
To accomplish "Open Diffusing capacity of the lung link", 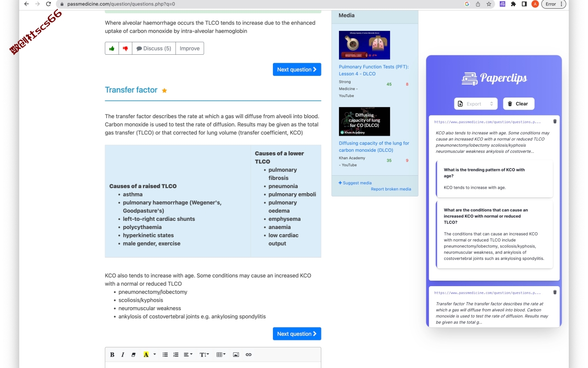I will (x=374, y=147).
